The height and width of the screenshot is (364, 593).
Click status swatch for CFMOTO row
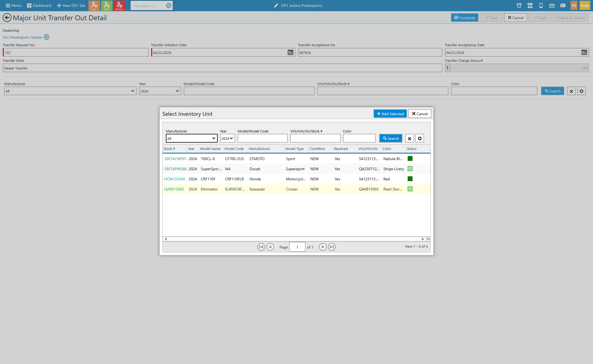(x=410, y=158)
